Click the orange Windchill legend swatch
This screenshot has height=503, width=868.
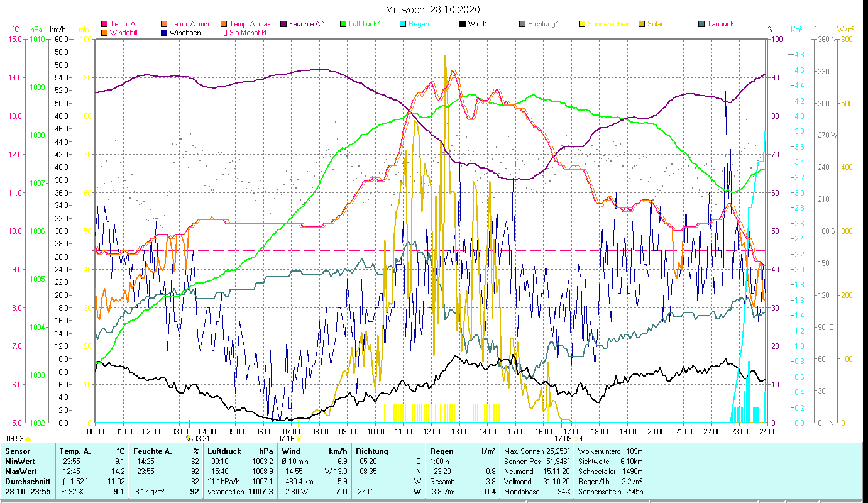104,33
